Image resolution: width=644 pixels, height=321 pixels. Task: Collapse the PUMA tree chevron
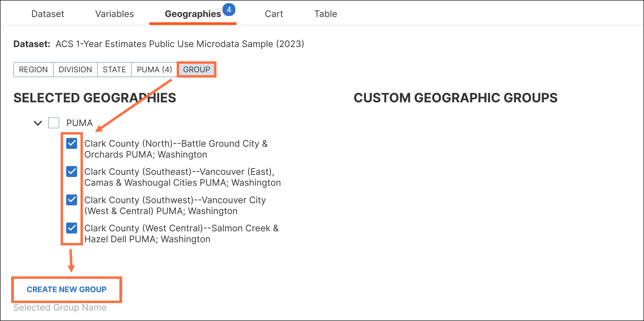[38, 123]
